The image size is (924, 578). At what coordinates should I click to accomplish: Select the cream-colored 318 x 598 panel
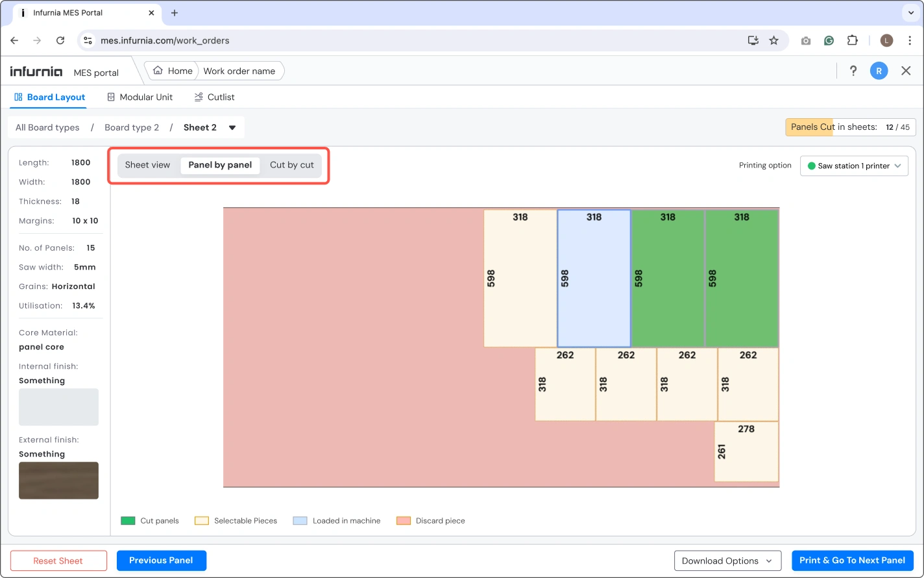point(520,278)
